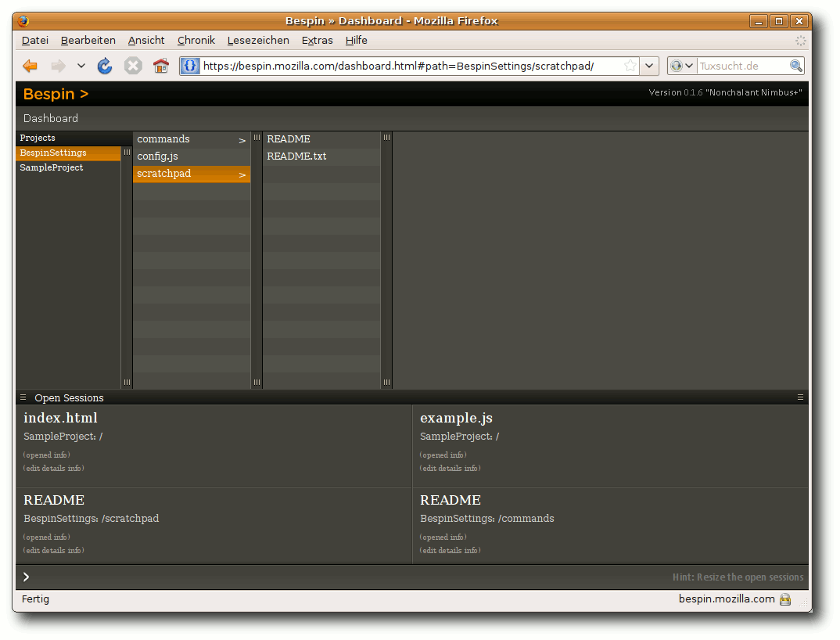Open the Ansicht menu
The width and height of the screenshot is (840, 640).
pyautogui.click(x=146, y=40)
